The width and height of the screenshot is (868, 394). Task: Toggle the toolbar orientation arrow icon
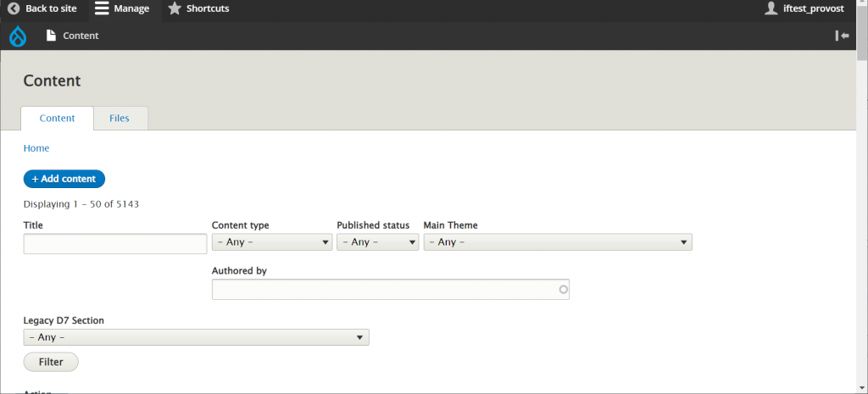pyautogui.click(x=842, y=36)
